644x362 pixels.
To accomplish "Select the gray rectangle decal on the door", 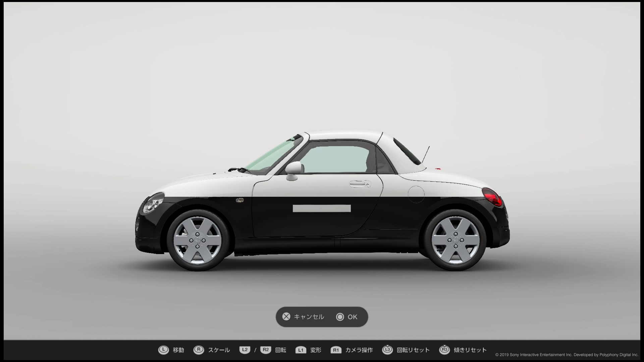I will pos(322,208).
